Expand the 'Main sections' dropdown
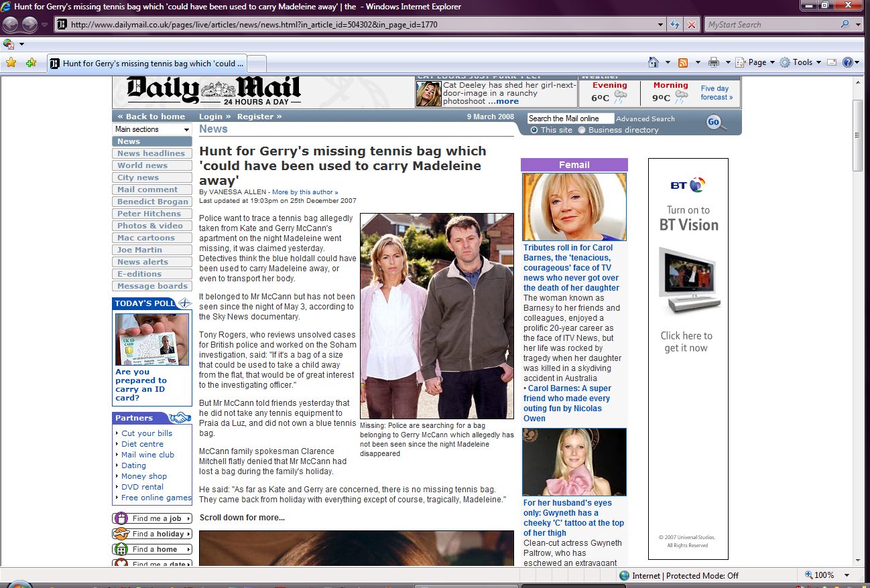870x588 pixels. [x=152, y=129]
